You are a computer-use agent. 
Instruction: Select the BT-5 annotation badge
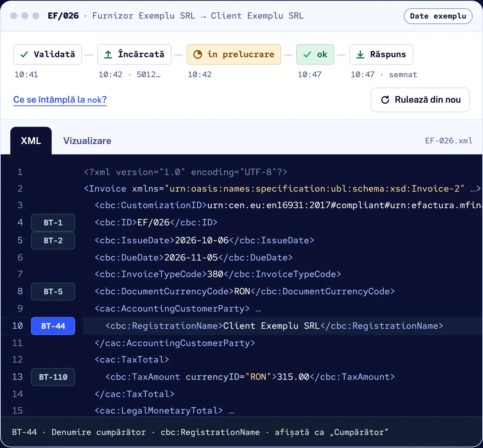tap(53, 292)
